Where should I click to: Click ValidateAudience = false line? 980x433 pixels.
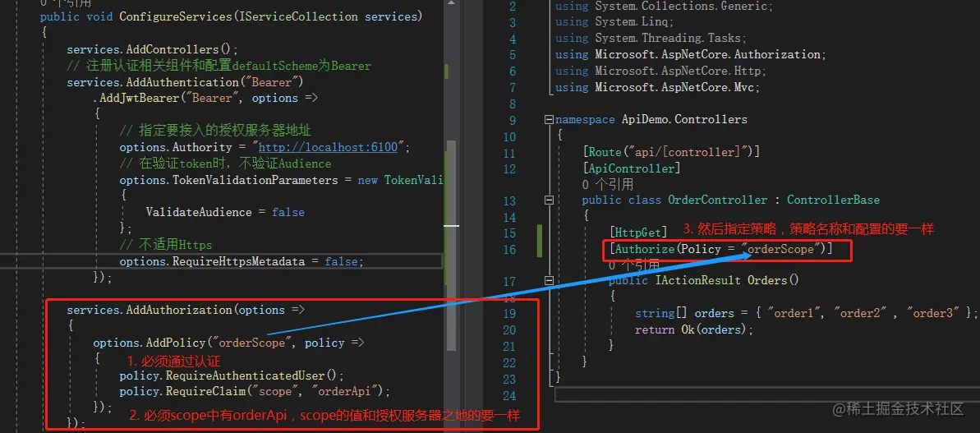click(225, 213)
